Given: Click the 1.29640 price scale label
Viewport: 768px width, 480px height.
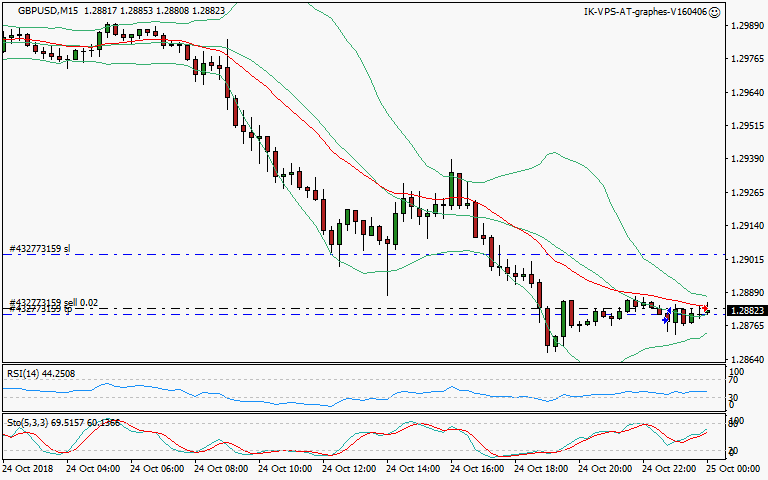Looking at the screenshot, I should tap(747, 93).
